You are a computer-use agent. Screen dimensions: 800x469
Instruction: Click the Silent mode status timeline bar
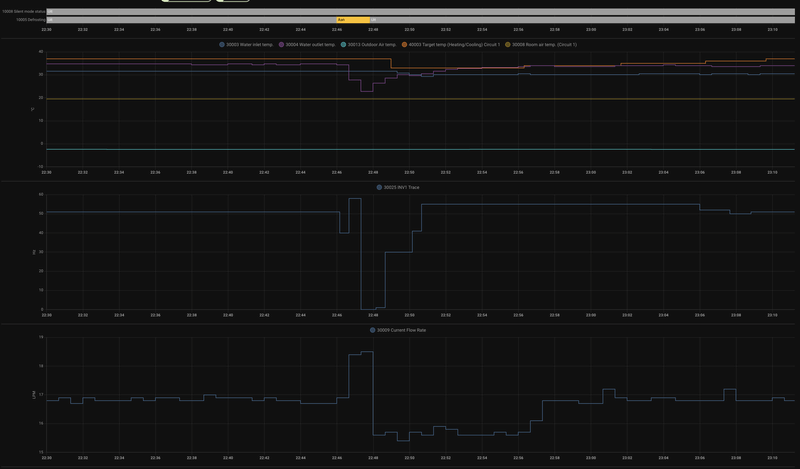click(420, 11)
